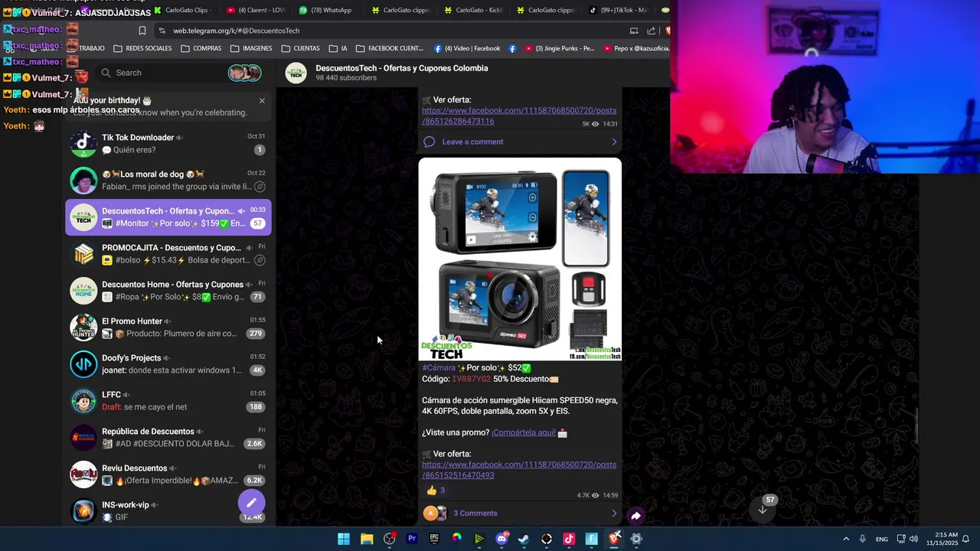Image resolution: width=980 pixels, height=551 pixels.
Task: Open the DescuentosTech channel avatar in the header
Action: pyautogui.click(x=296, y=73)
